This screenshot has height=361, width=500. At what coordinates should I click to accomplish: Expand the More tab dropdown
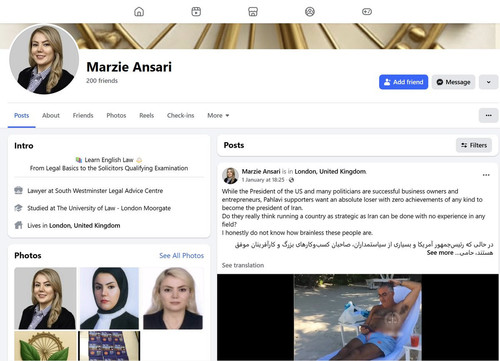(x=218, y=115)
